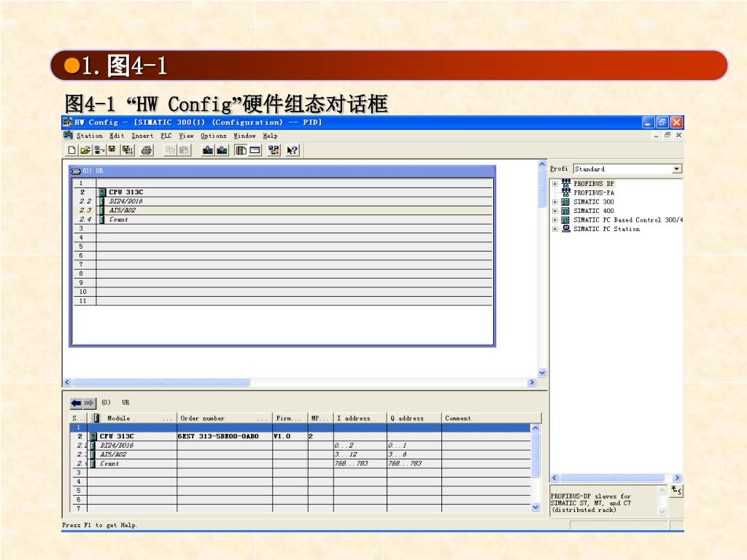Click the Q address column header
This screenshot has height=560, width=747.
pyautogui.click(x=414, y=418)
